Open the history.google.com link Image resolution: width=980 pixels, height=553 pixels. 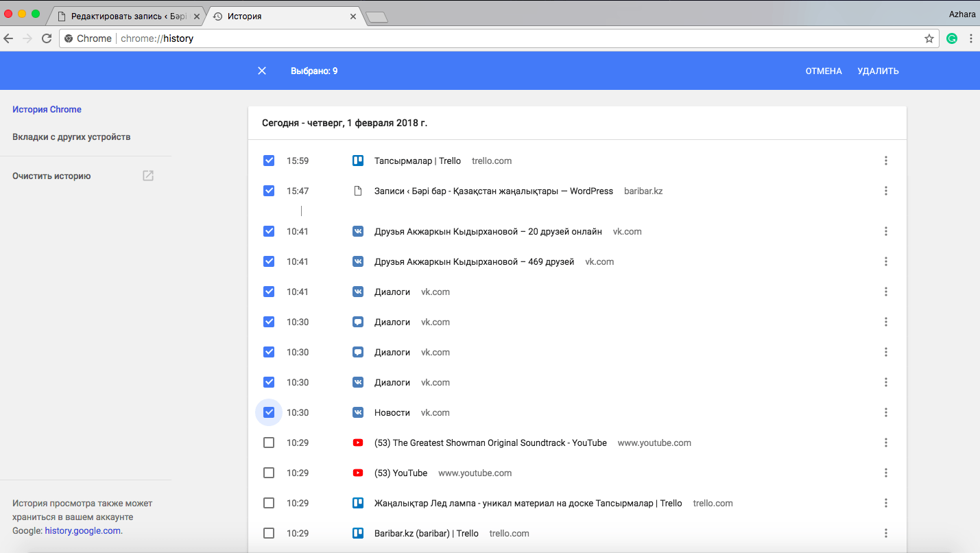pos(83,530)
